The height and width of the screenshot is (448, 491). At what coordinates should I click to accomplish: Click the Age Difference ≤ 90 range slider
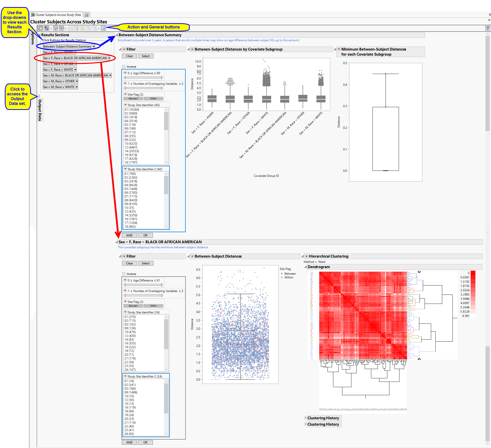[143, 77]
